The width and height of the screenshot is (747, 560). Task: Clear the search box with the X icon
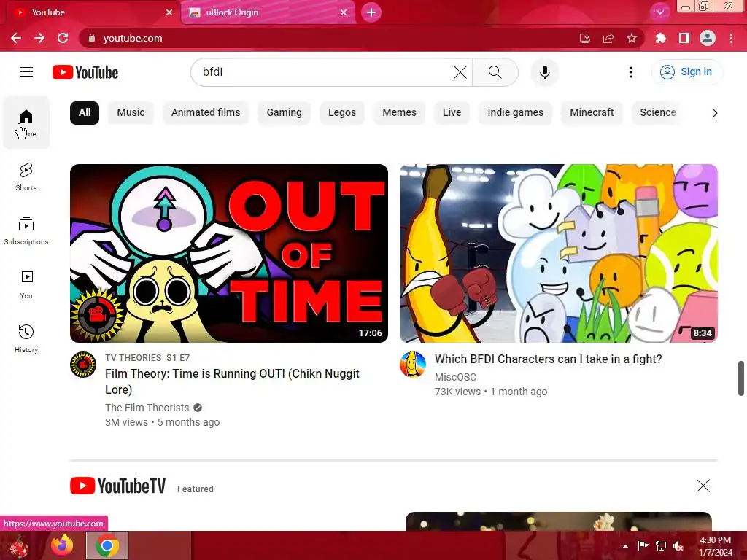pos(460,72)
